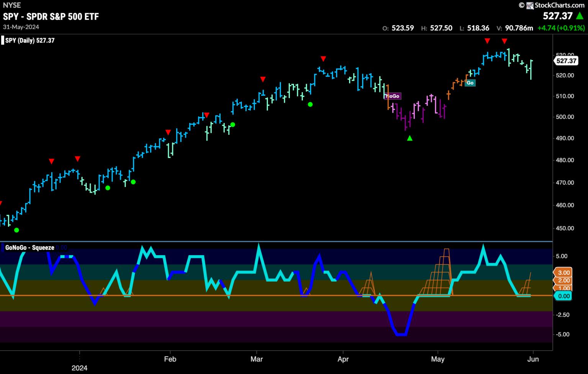Click the May label on date axis
The width and height of the screenshot is (588, 374).
(438, 359)
